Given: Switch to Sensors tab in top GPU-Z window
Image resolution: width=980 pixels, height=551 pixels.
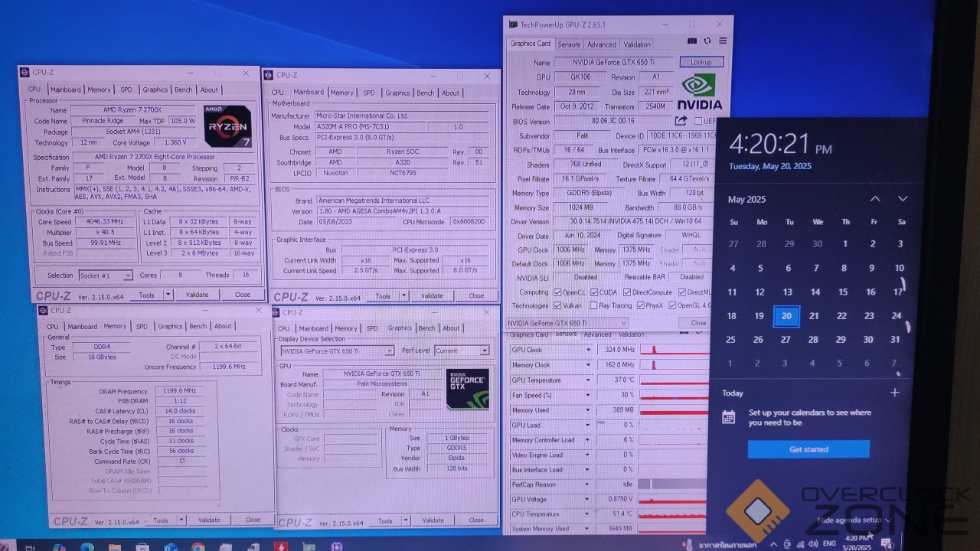Looking at the screenshot, I should pos(569,44).
